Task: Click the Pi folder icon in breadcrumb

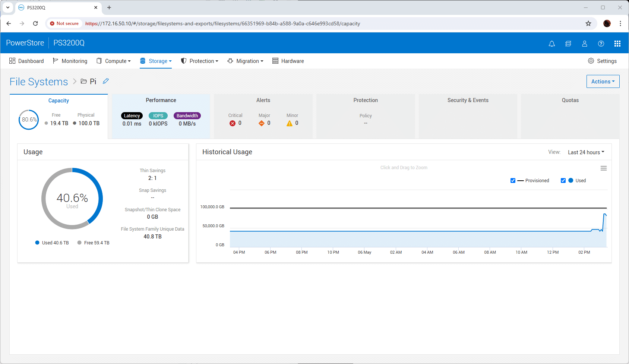Action: pos(84,82)
